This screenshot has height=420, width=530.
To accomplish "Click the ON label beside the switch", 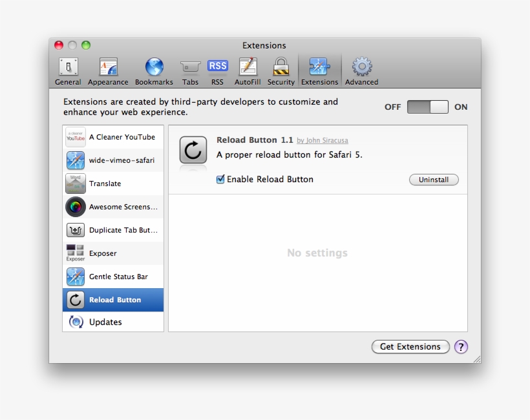I will tap(461, 107).
